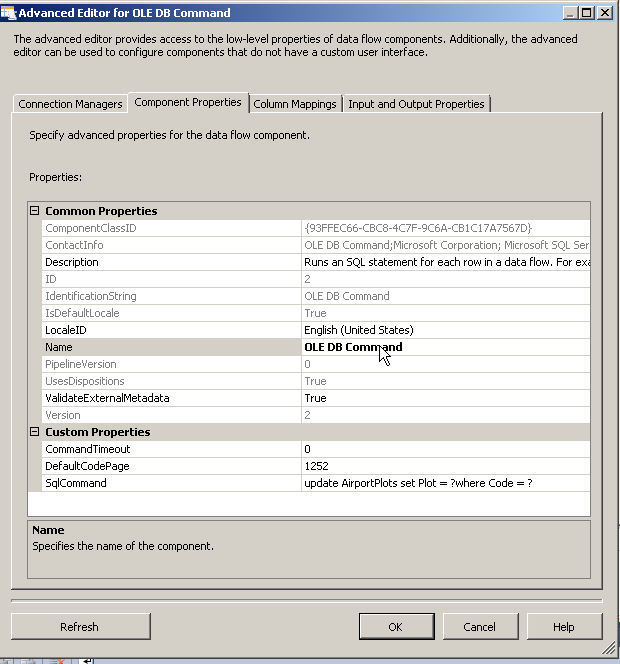This screenshot has height=664, width=620.
Task: Click the window resize grip corner
Action: [x=609, y=648]
